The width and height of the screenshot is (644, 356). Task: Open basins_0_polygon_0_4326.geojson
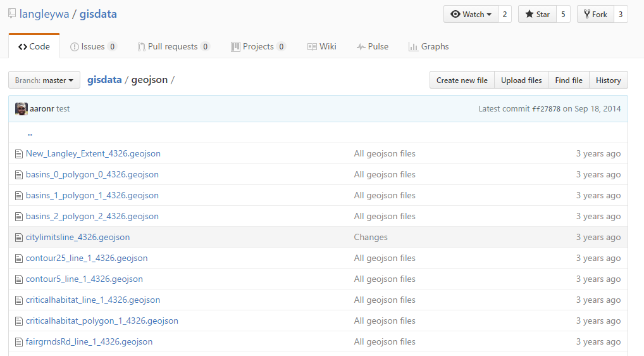(x=92, y=175)
